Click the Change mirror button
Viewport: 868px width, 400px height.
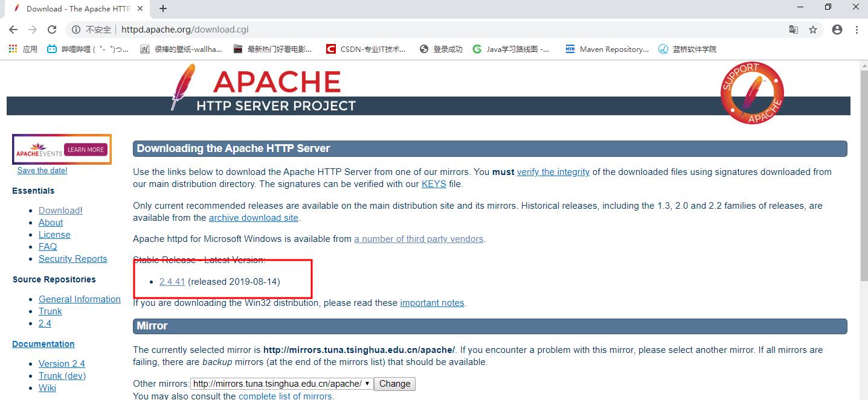click(x=394, y=384)
